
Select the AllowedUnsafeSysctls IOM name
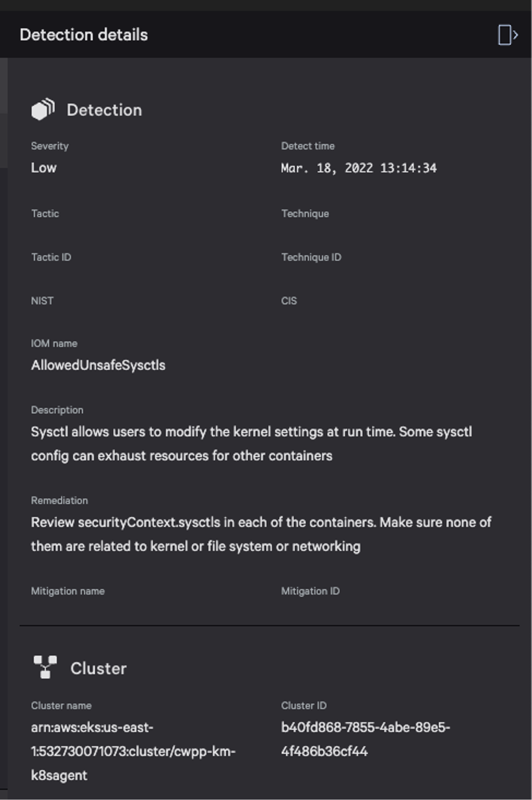tap(98, 365)
